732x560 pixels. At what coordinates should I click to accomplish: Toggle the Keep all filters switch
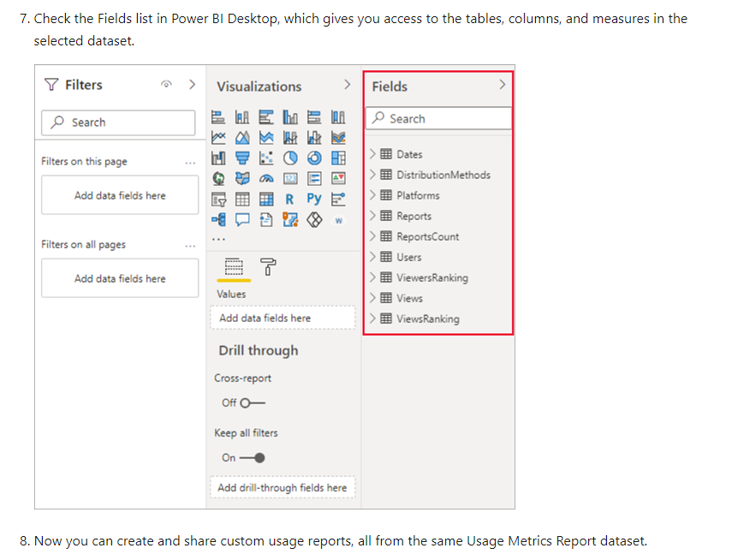253,458
